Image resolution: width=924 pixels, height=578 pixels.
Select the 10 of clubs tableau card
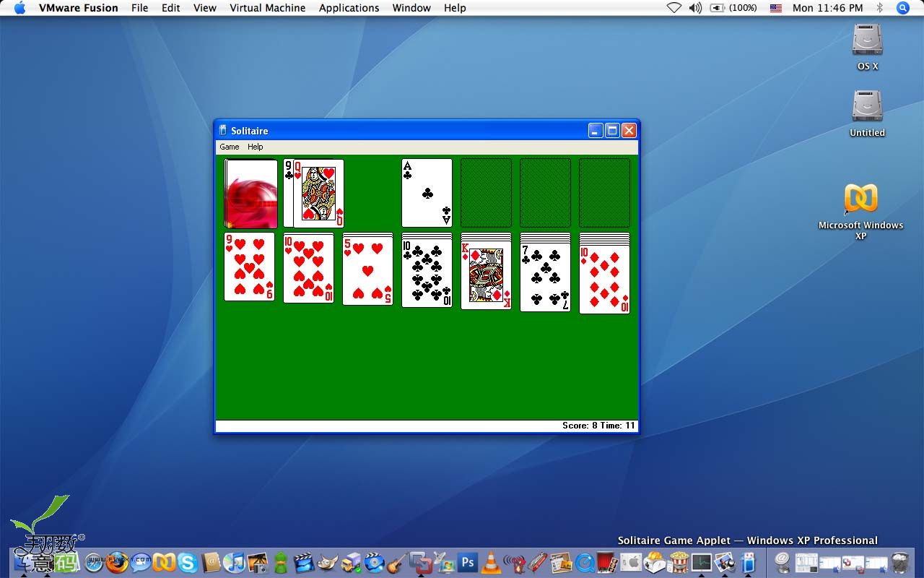(x=427, y=273)
